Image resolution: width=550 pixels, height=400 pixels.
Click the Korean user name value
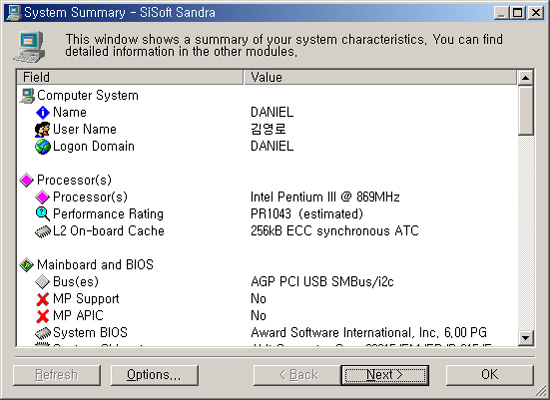(268, 129)
